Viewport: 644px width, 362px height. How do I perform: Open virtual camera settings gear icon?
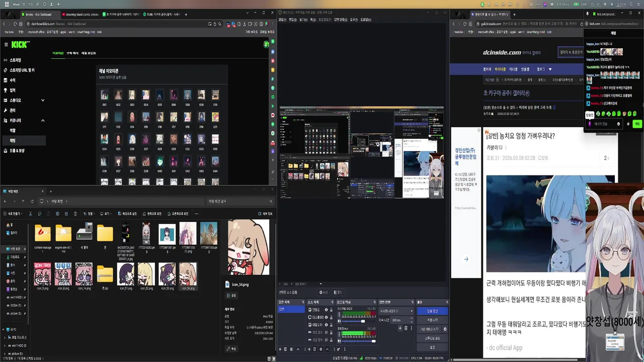tap(445, 329)
